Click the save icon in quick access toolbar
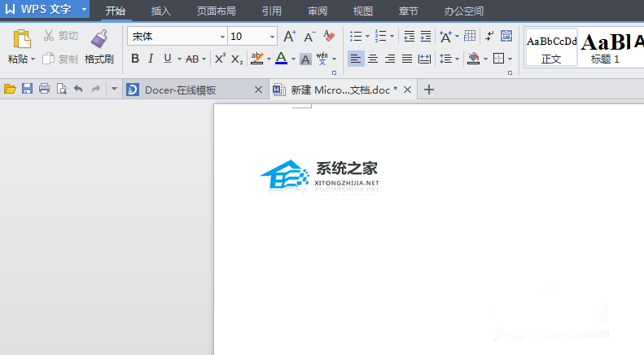This screenshot has height=355, width=644. [27, 89]
